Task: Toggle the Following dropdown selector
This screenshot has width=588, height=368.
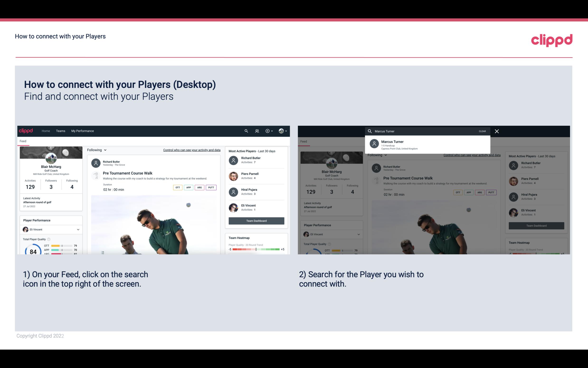Action: click(96, 150)
